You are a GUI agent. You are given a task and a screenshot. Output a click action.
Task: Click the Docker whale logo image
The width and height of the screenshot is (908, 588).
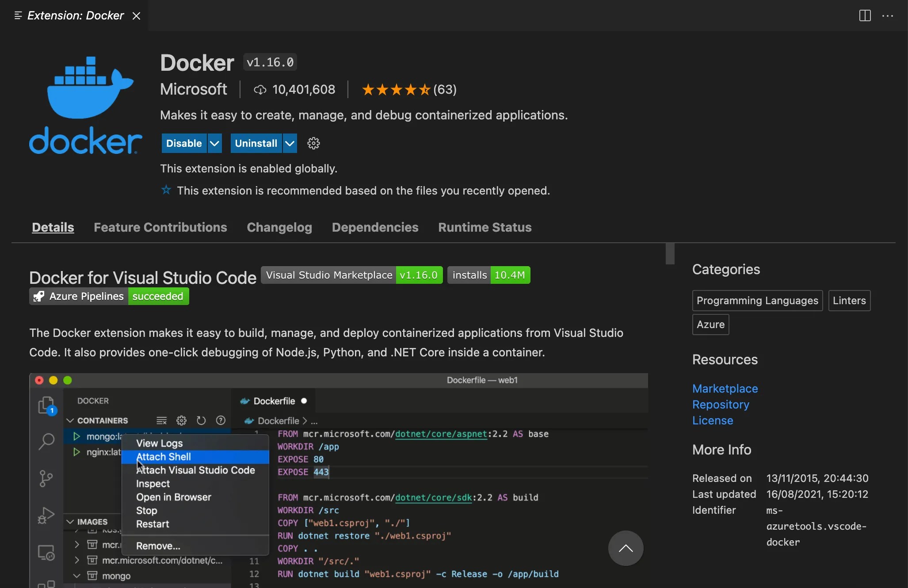(86, 105)
